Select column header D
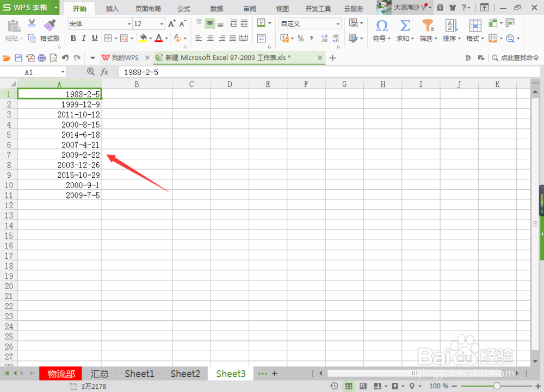 (x=230, y=84)
